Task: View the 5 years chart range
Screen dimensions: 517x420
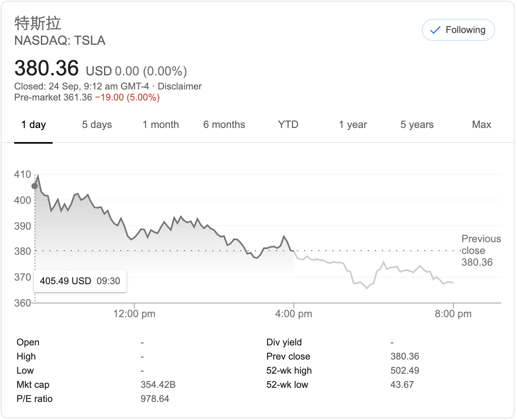Action: [417, 125]
